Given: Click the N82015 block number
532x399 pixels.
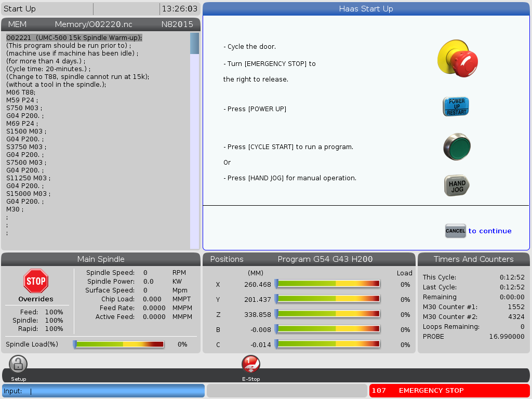Looking at the screenshot, I should [x=177, y=24].
